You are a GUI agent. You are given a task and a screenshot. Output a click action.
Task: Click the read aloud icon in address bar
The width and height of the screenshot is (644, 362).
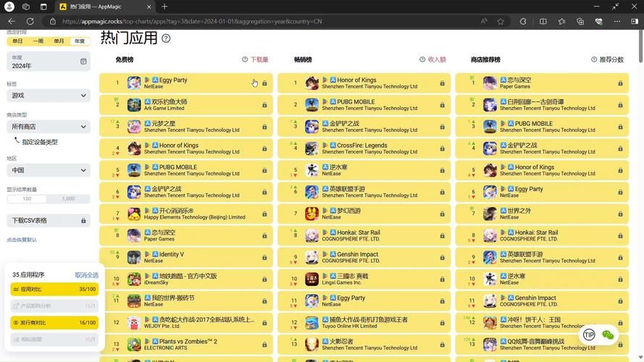pos(484,21)
